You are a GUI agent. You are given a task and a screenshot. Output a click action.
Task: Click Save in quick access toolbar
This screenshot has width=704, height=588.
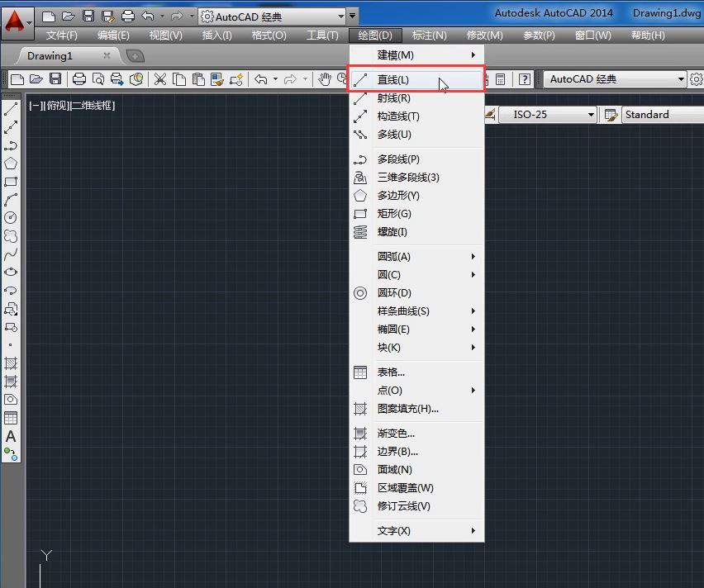[x=88, y=17]
